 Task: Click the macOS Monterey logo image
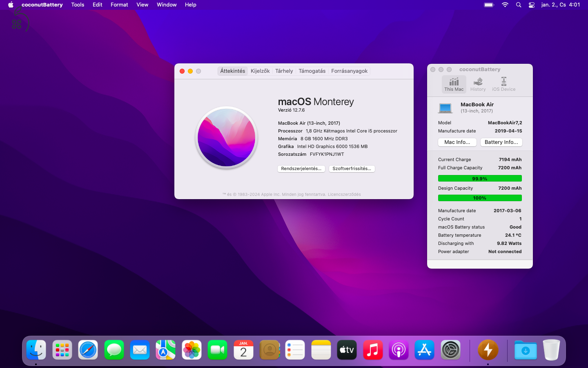227,137
